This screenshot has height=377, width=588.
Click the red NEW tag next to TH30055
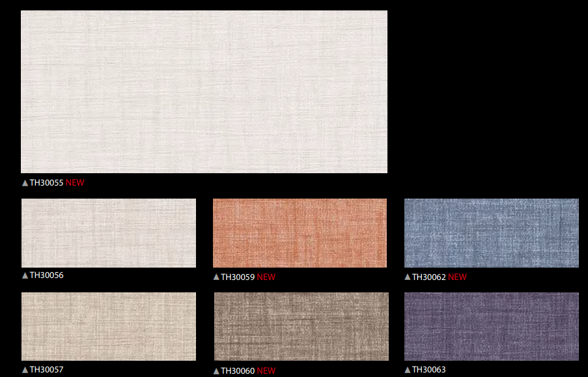pyautogui.click(x=75, y=183)
